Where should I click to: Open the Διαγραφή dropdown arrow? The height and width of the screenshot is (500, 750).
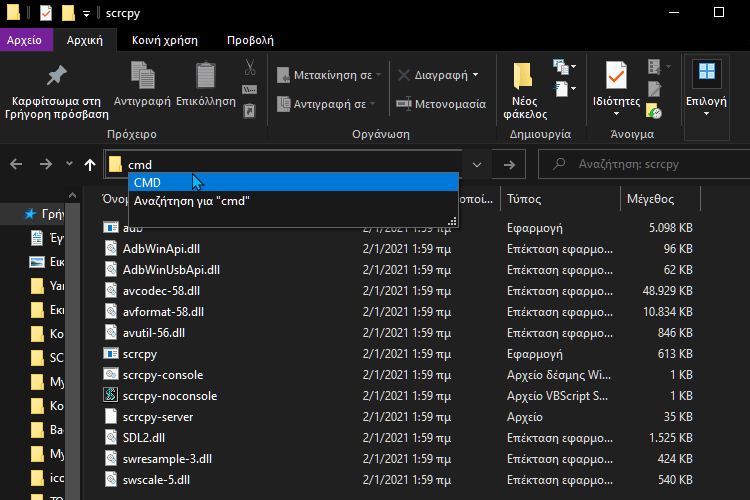(x=475, y=75)
